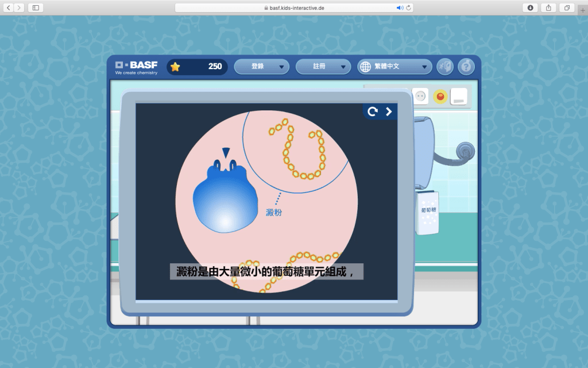Click the wall power socket
Screen dimensions: 588x368
pyautogui.click(x=420, y=97)
